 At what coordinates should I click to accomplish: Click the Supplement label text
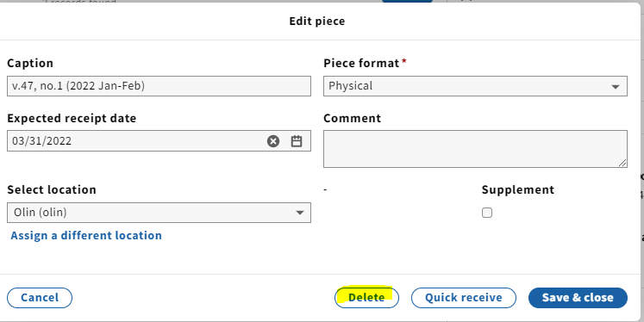(x=518, y=189)
